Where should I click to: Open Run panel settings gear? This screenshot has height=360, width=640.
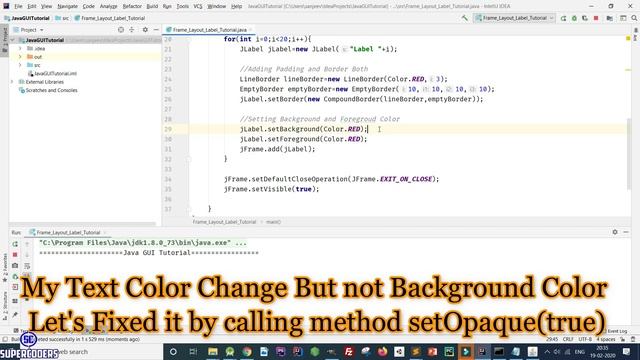[615, 232]
